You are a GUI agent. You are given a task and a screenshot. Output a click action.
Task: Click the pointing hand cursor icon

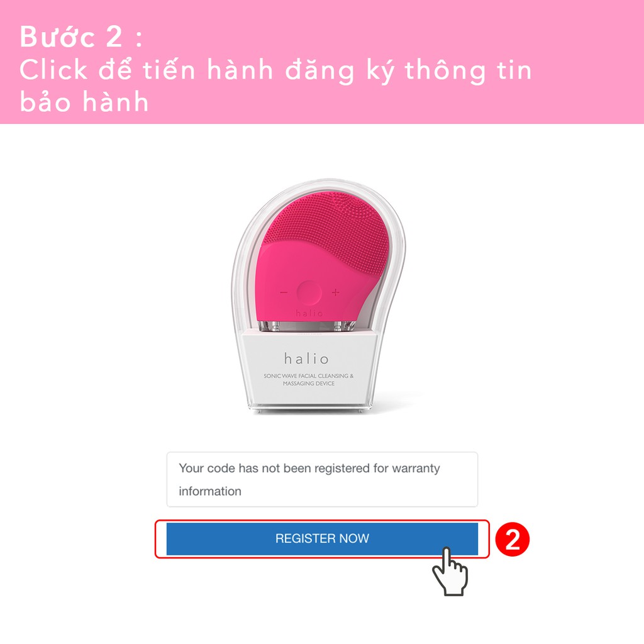450,571
